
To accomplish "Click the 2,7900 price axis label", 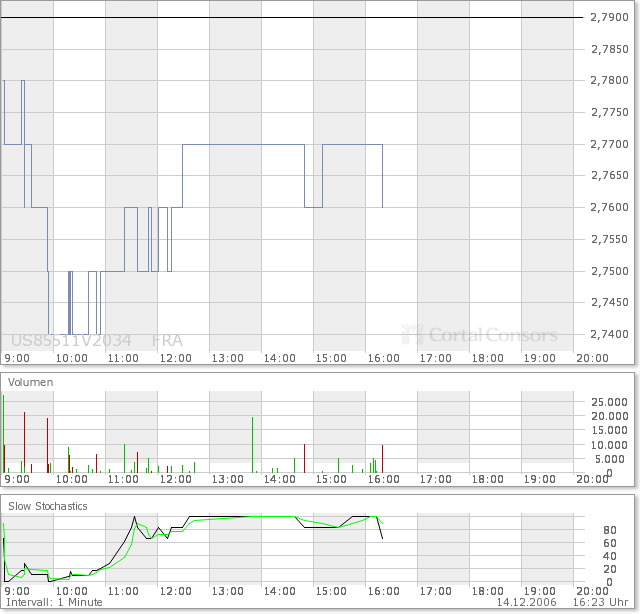I will pos(609,17).
